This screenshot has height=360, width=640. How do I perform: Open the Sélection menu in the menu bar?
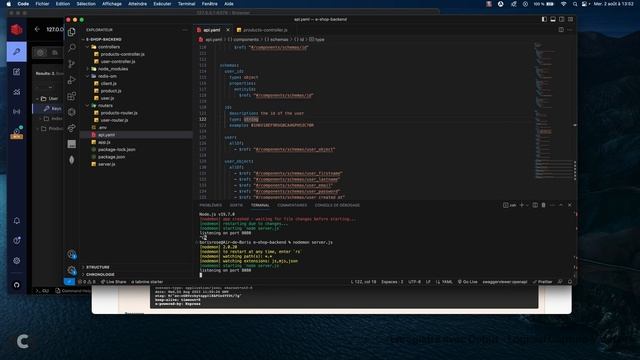click(x=86, y=4)
